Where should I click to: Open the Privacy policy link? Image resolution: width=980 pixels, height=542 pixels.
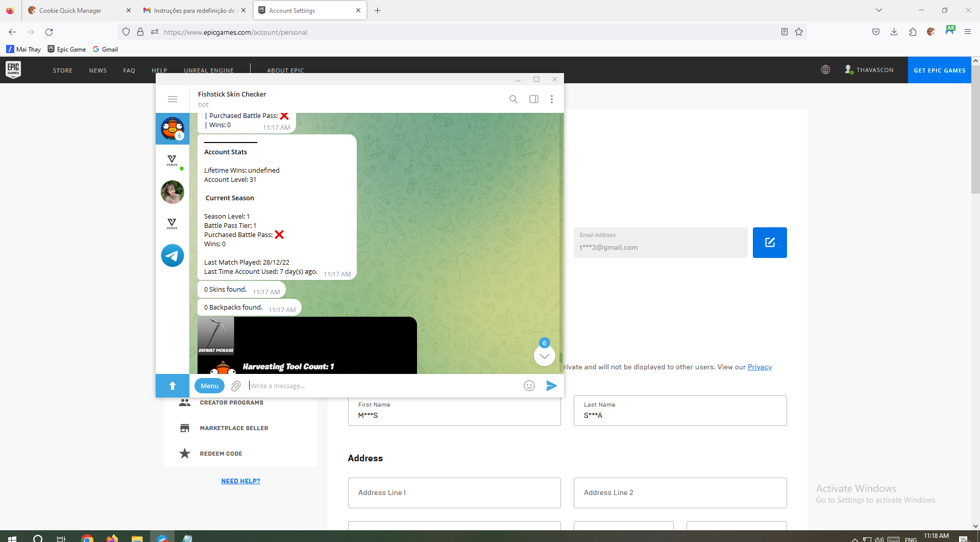759,367
